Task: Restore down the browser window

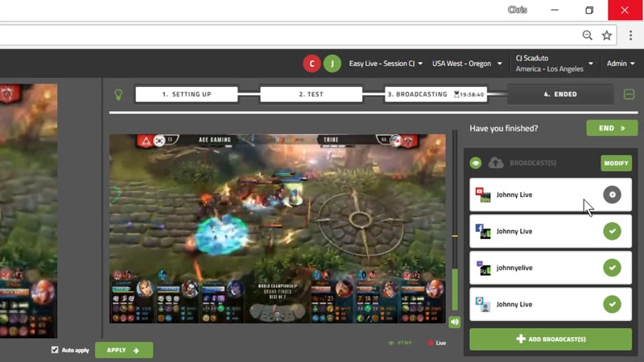Action: click(x=589, y=10)
